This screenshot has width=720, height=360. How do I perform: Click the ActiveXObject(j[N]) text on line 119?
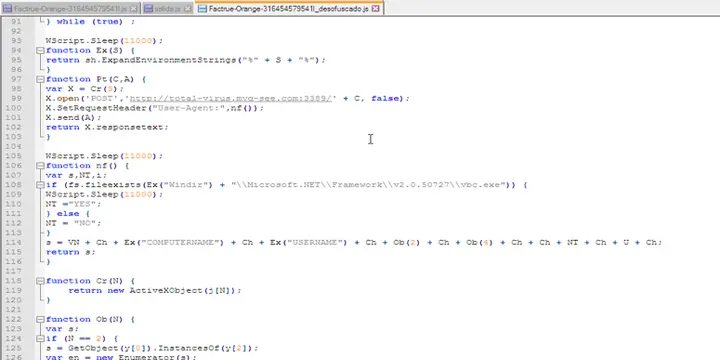coord(183,290)
